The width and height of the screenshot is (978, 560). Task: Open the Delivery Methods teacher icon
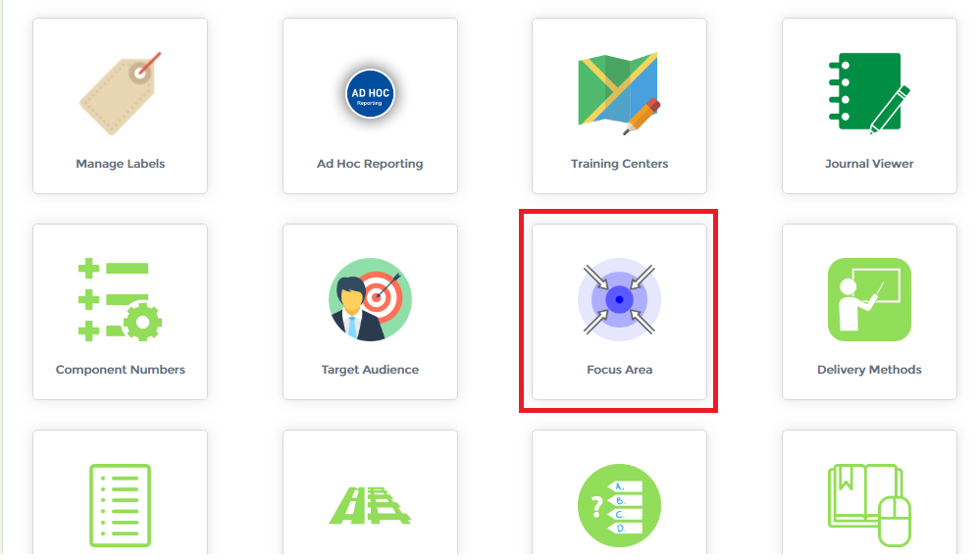coord(869,299)
